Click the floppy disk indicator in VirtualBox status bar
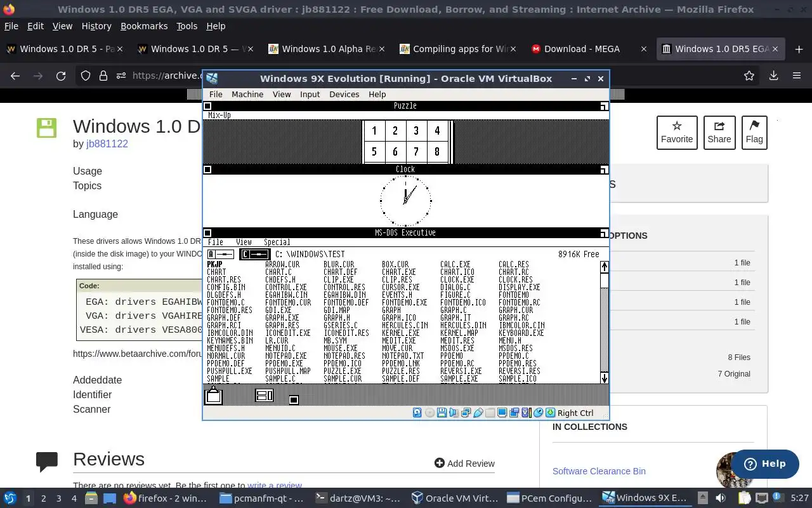812x508 pixels. point(442,413)
